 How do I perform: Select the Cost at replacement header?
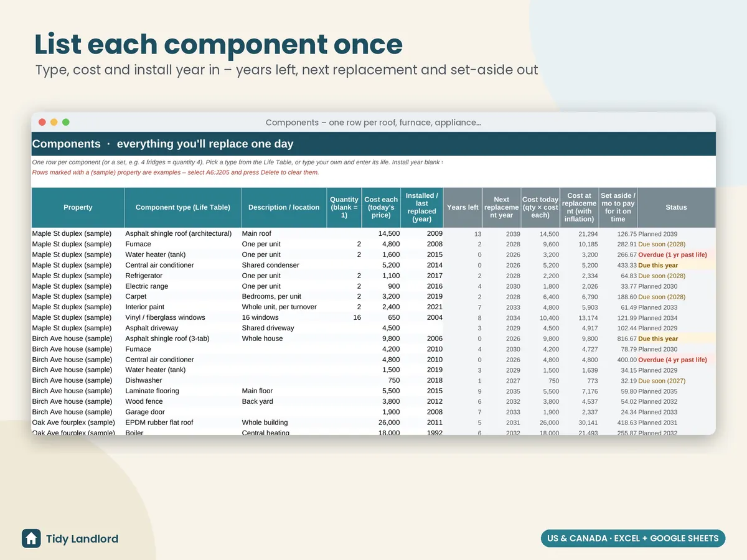point(580,207)
